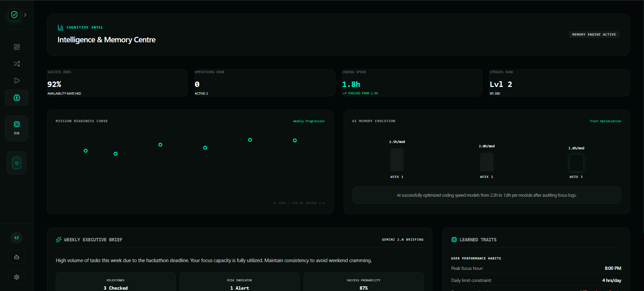
Task: Click the chip icon beside Learned Traits
Action: (x=454, y=240)
